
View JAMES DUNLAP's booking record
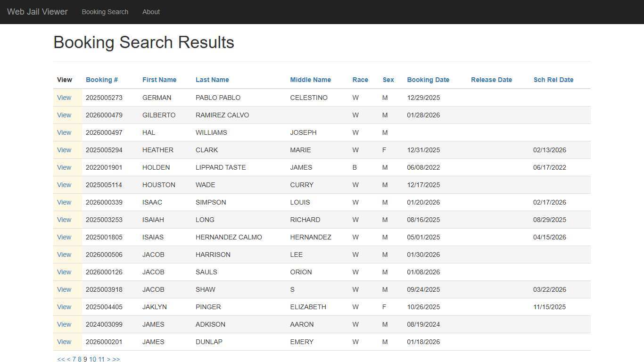[64, 342]
